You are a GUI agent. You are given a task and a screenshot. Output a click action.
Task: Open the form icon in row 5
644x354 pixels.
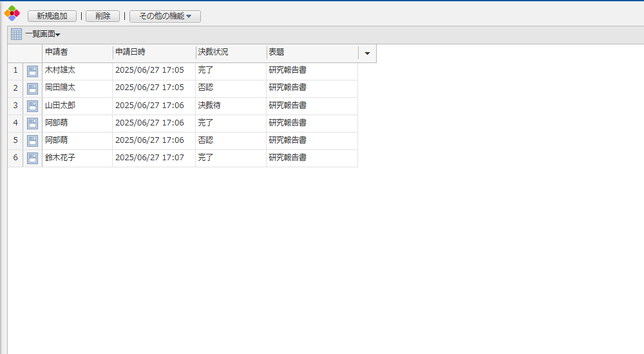pos(32,140)
